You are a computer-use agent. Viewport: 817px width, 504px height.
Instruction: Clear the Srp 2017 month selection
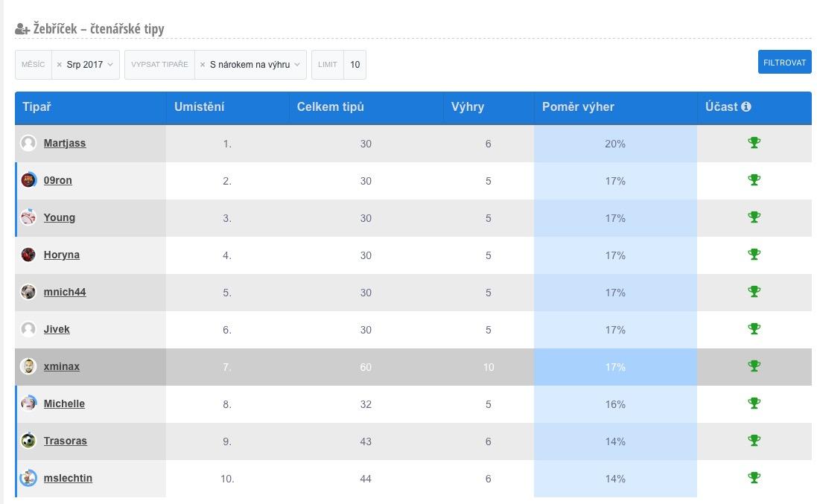point(60,65)
